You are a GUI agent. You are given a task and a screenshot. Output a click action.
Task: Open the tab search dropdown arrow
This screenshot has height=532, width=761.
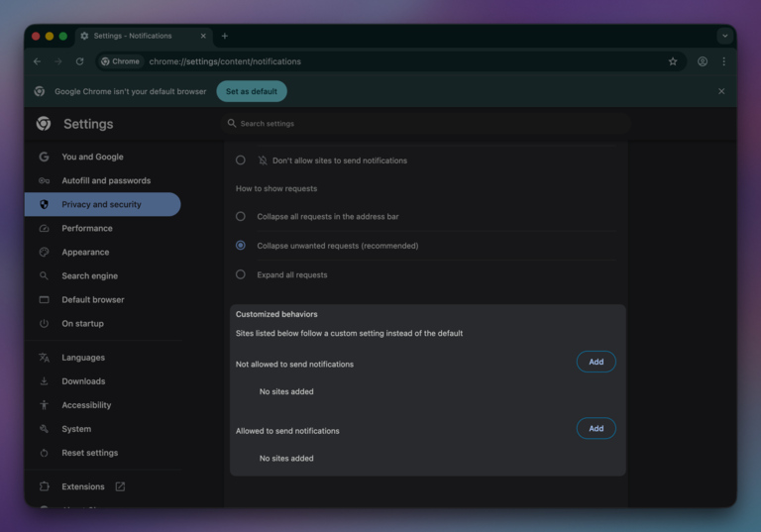(x=724, y=36)
